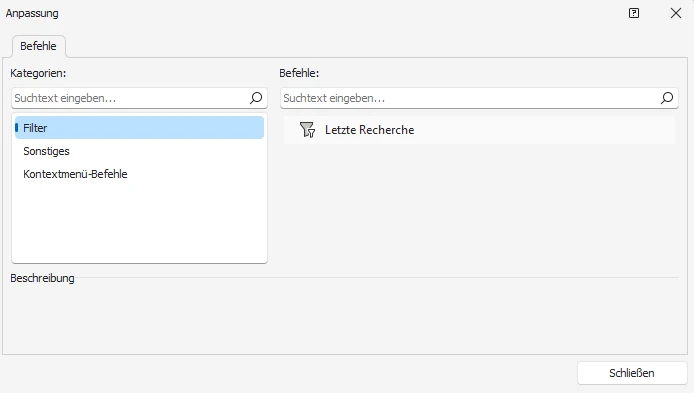Image resolution: width=694 pixels, height=393 pixels.
Task: Select the Filter category
Action: pyautogui.click(x=139, y=128)
